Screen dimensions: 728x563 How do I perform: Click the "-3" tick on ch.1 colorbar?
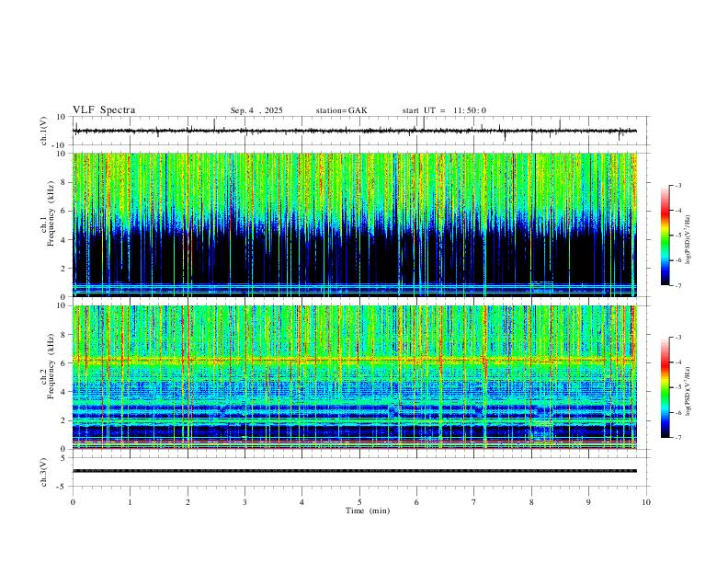pos(677,185)
